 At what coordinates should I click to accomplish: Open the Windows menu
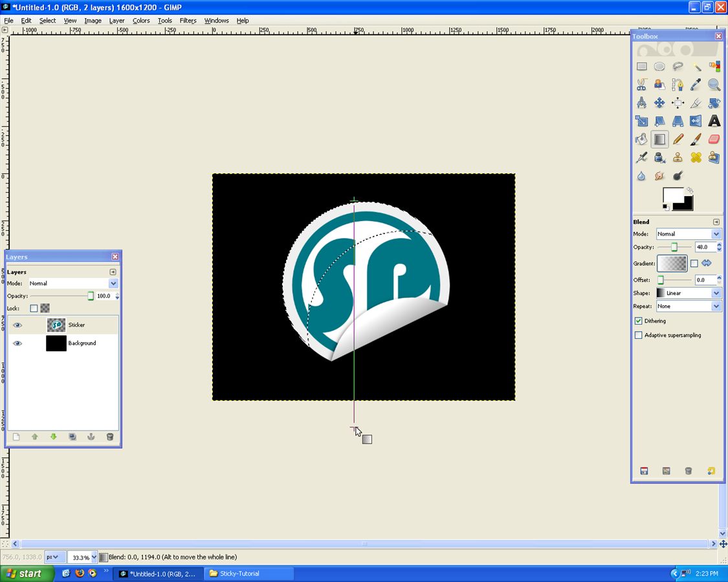216,21
